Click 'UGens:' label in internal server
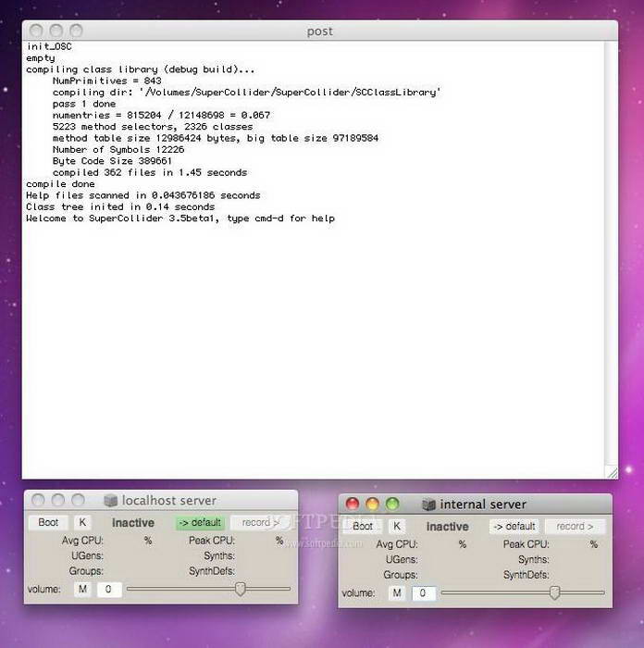Viewport: 644px width, 648px height. 402,559
